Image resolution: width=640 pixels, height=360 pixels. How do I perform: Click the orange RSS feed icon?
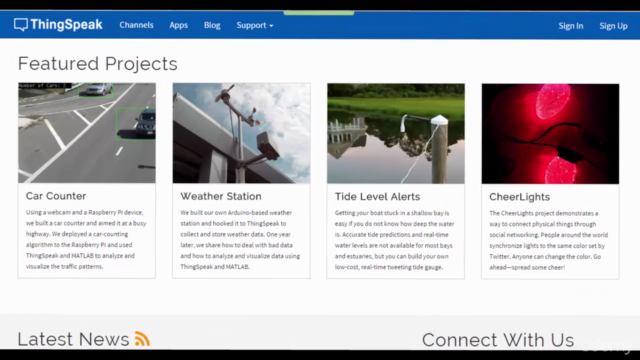(x=142, y=339)
